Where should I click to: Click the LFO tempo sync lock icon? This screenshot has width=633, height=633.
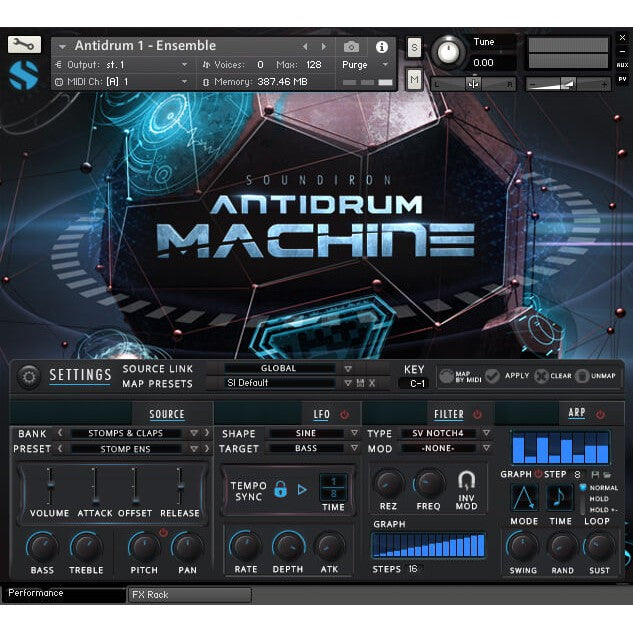point(280,489)
